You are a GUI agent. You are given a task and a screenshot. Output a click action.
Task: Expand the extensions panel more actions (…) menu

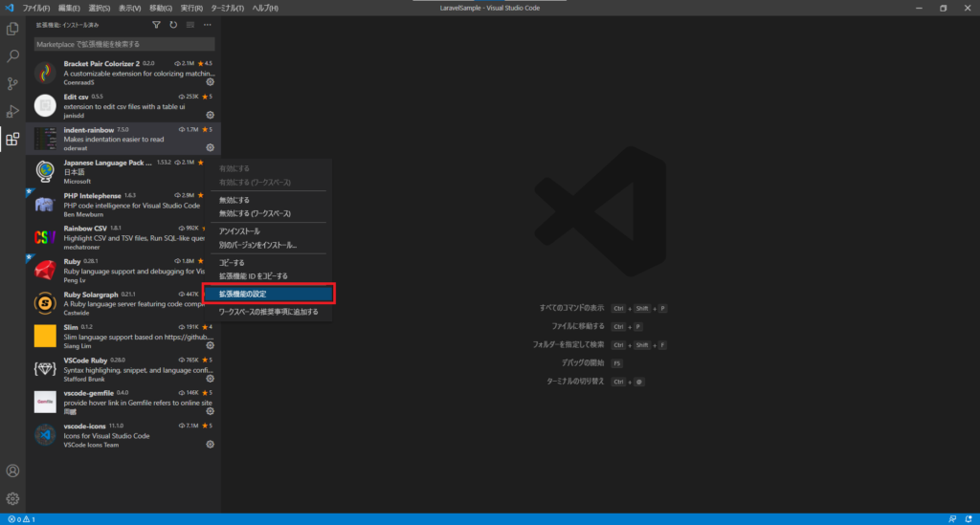click(x=207, y=25)
